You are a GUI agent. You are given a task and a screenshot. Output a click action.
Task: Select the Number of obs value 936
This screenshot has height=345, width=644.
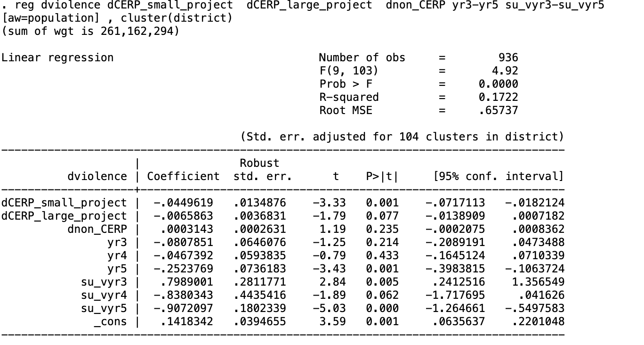point(508,57)
